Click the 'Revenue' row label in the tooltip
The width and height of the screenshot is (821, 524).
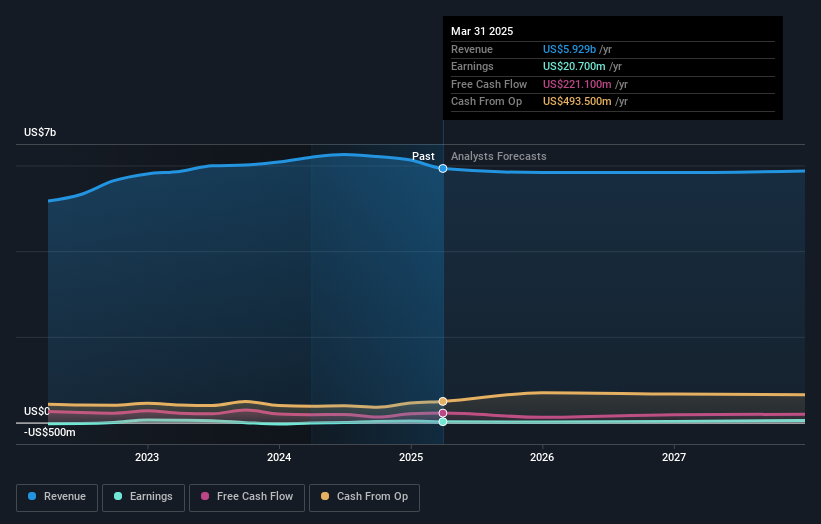(x=472, y=49)
